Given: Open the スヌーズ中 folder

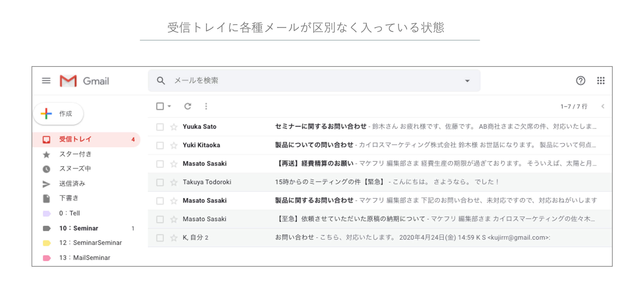Looking at the screenshot, I should [86, 169].
